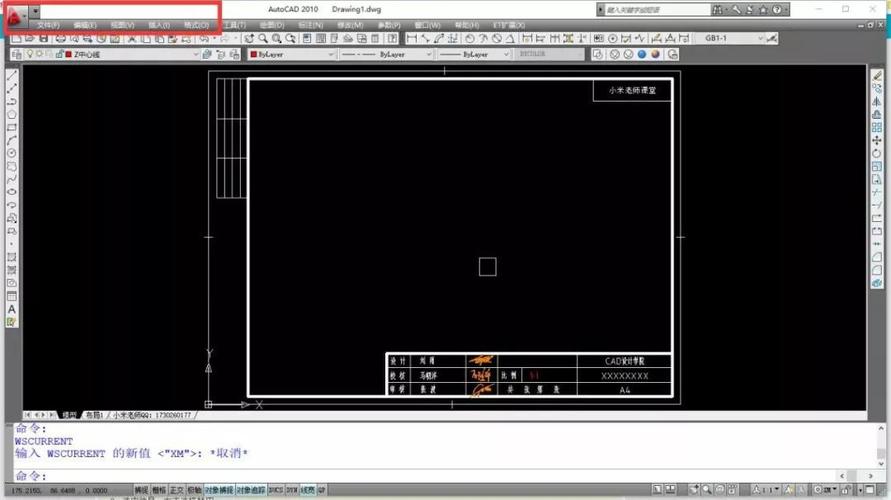
Task: Expand the ByLayer linetype dropdown
Action: click(x=428, y=55)
